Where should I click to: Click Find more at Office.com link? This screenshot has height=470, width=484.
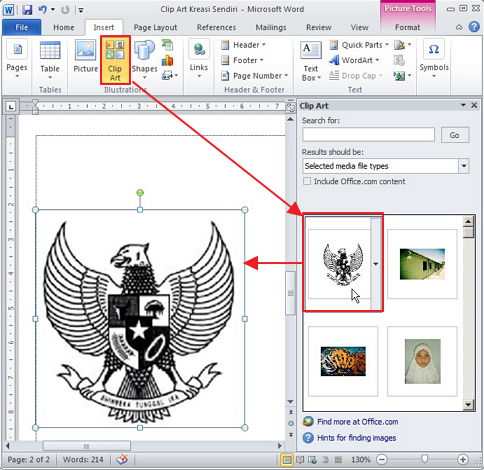[357, 422]
